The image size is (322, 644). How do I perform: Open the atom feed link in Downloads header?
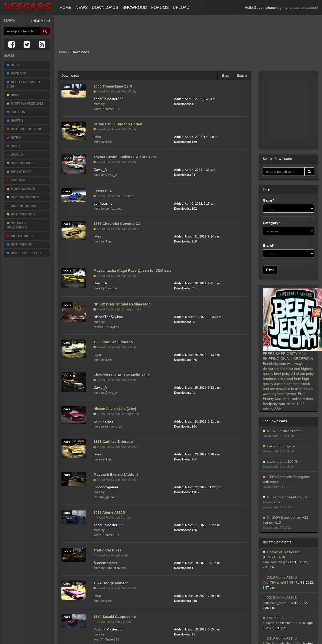coord(242,75)
